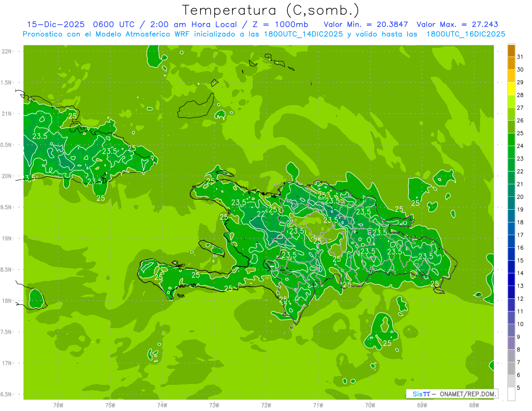Screen dimensions: 532x411
Task: Pick the legend swatch between 23 and 24
Action: [511, 153]
